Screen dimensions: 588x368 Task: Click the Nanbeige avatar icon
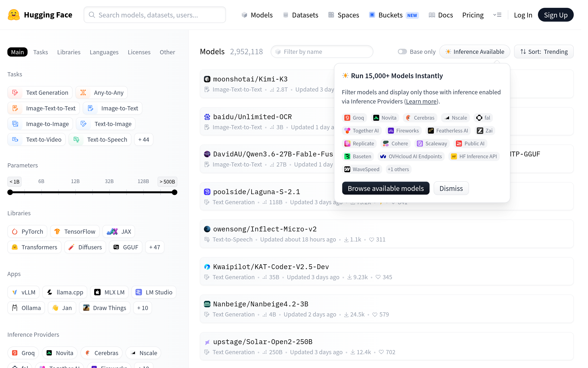(207, 304)
